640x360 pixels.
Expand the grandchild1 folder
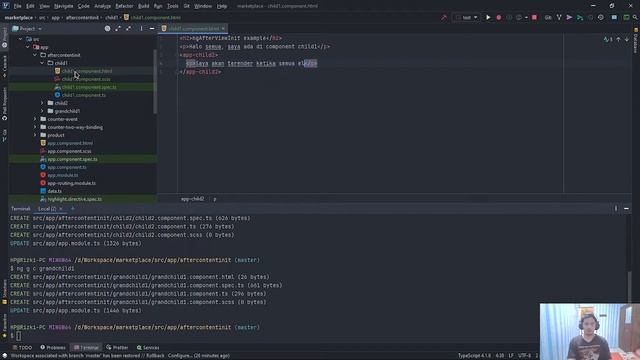click(42, 111)
